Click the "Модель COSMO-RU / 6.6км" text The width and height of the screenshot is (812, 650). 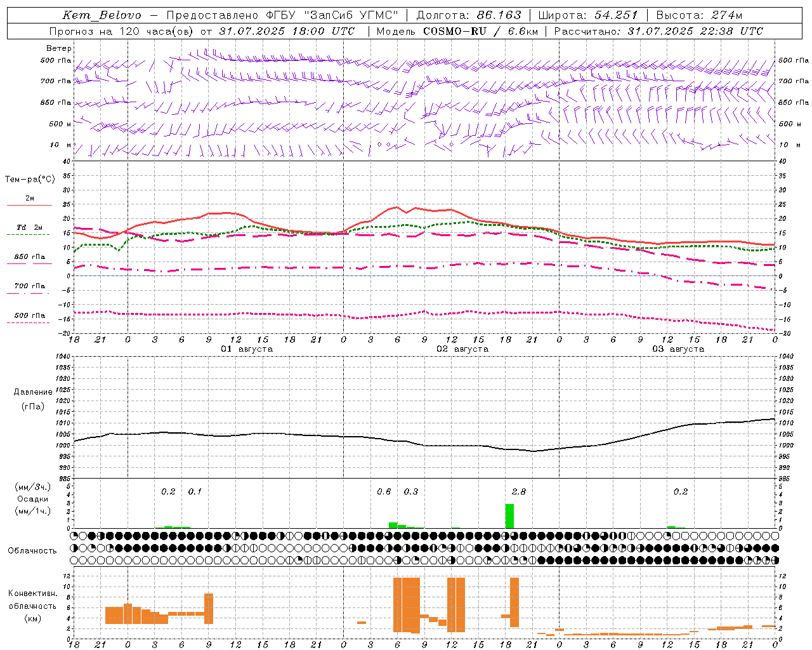pyautogui.click(x=458, y=31)
